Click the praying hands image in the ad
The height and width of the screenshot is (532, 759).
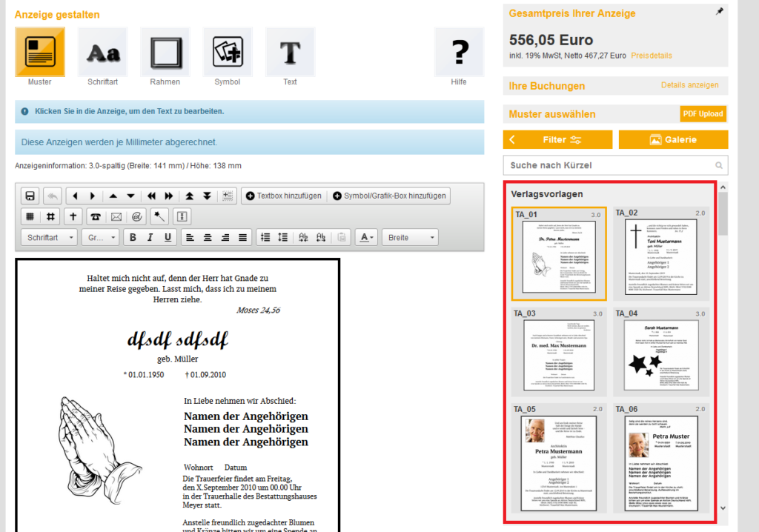click(100, 450)
